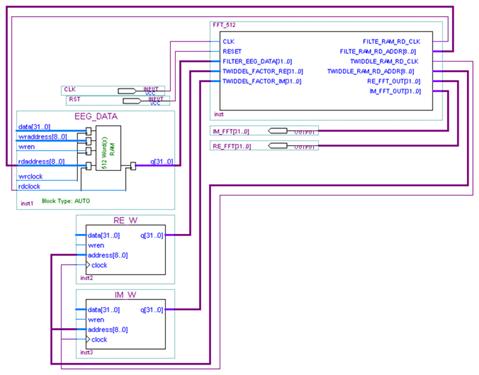
Task: Click the EEG_DATA block title
Action: tap(96, 116)
